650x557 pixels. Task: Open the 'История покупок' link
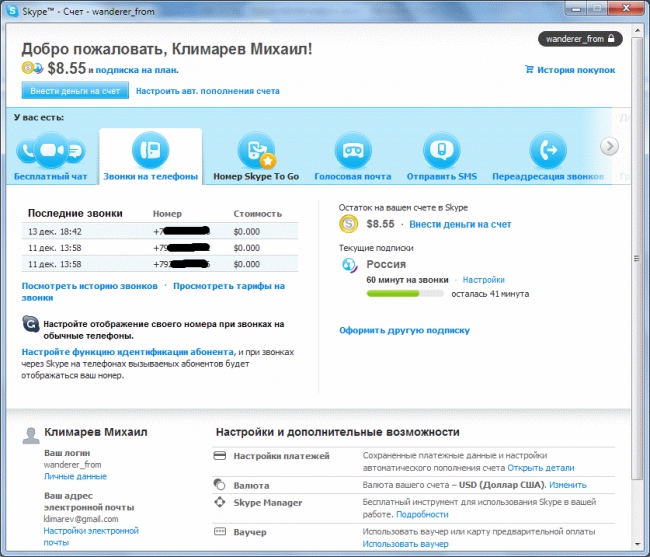click(576, 70)
